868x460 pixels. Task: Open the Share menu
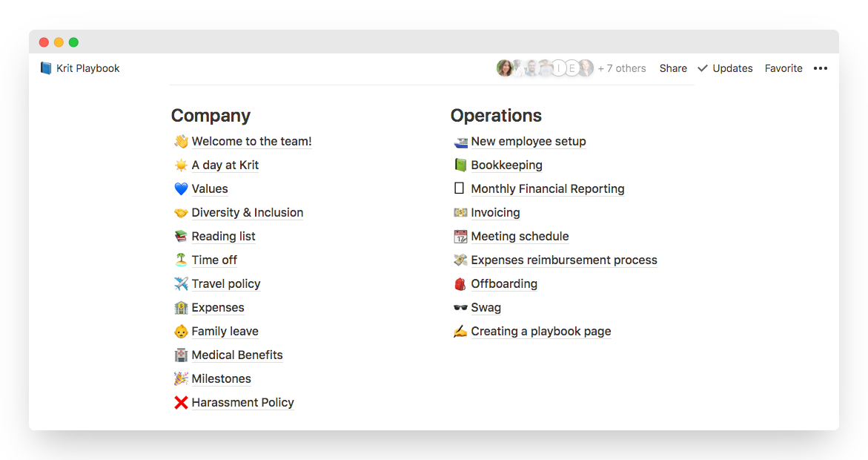(x=673, y=68)
